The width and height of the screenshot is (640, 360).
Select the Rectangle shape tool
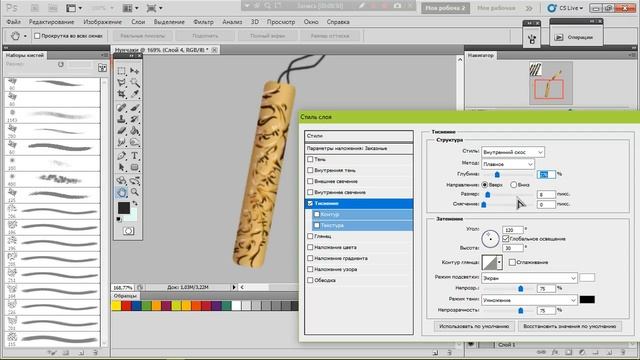(x=135, y=167)
